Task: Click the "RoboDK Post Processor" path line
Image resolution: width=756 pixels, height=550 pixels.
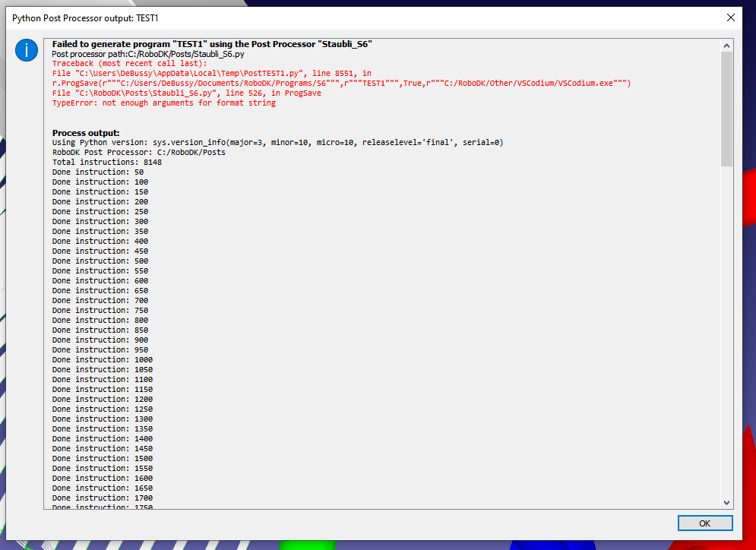Action: point(138,153)
